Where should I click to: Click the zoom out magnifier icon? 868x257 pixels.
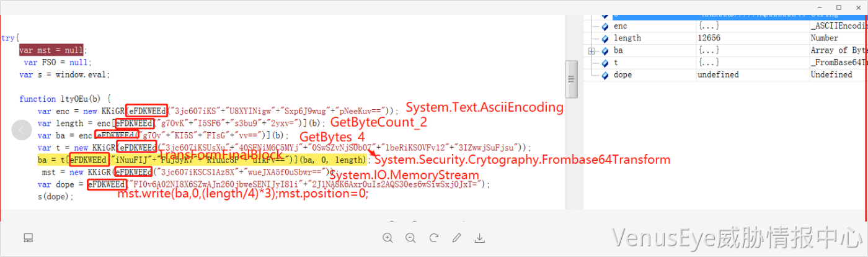pos(410,238)
